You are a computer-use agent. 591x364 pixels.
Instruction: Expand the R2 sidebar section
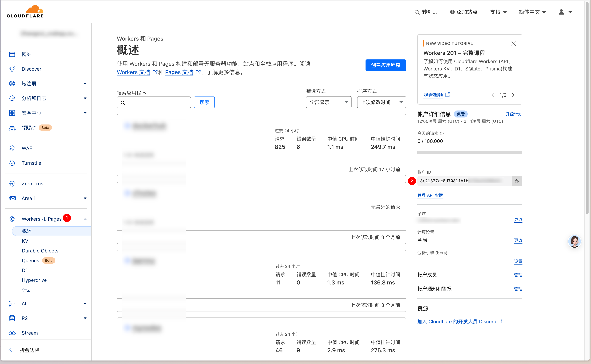tap(85, 318)
